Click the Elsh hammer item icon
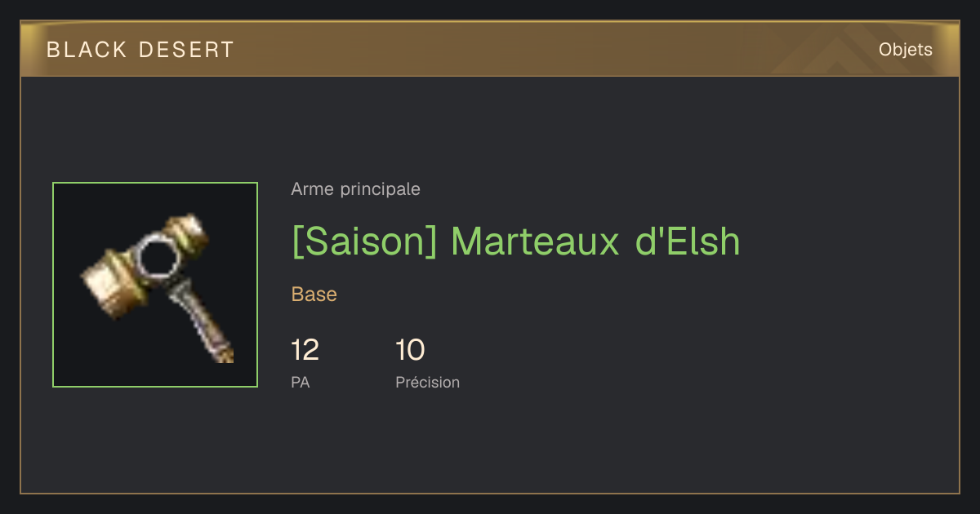The width and height of the screenshot is (980, 514). point(155,285)
